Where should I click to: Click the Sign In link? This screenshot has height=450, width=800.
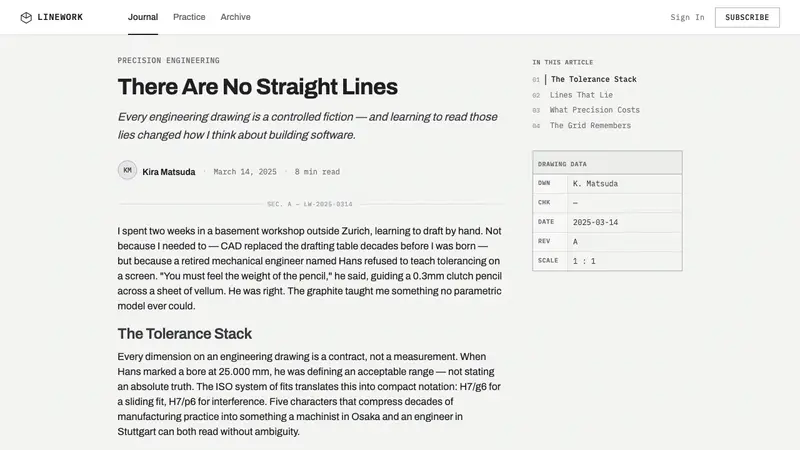pos(687,17)
